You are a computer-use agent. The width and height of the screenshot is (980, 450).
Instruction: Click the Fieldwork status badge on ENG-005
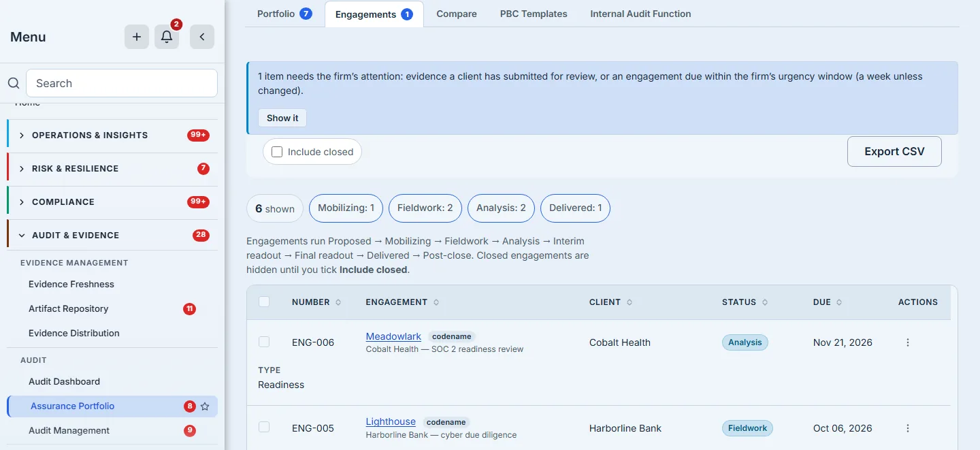(747, 428)
